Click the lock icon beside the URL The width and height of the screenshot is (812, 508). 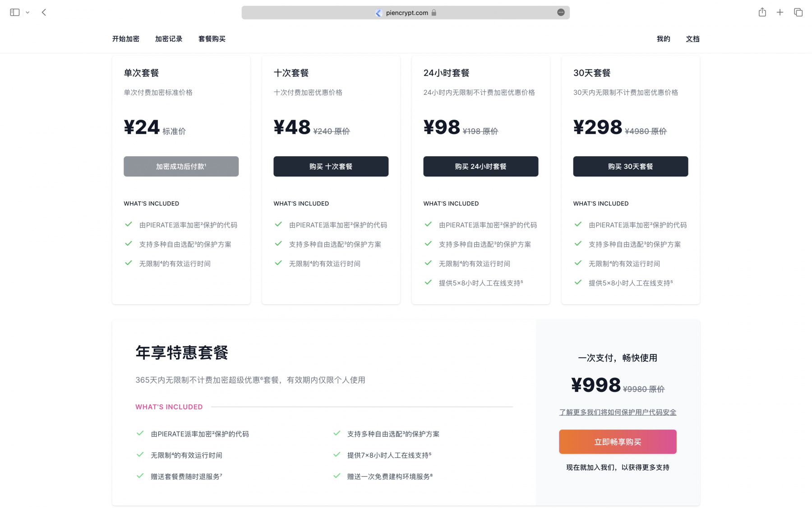point(434,13)
